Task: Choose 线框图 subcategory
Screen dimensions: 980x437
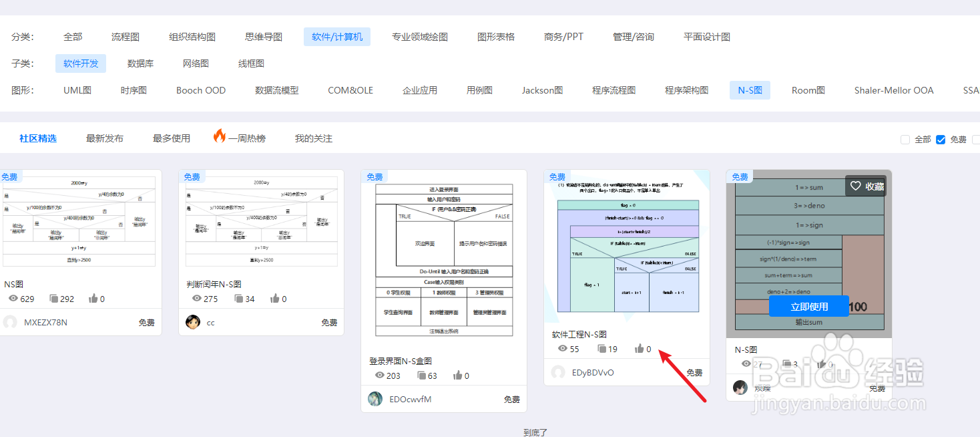Action: point(252,63)
